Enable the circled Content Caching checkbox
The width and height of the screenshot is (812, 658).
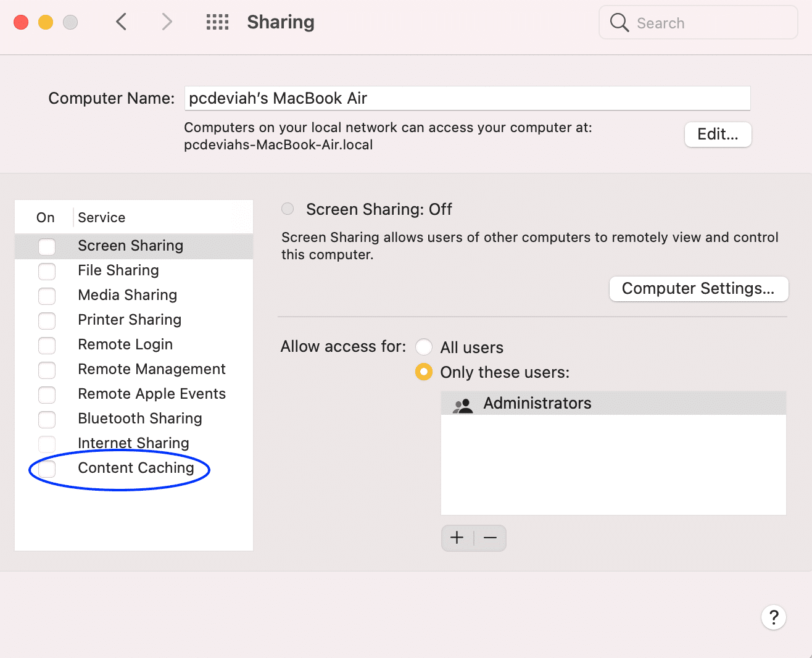pos(47,469)
